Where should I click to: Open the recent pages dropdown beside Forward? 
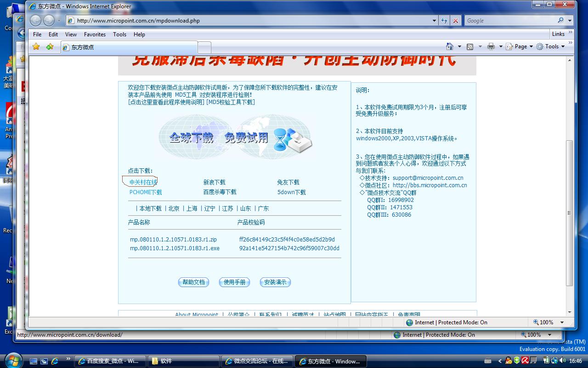click(59, 21)
